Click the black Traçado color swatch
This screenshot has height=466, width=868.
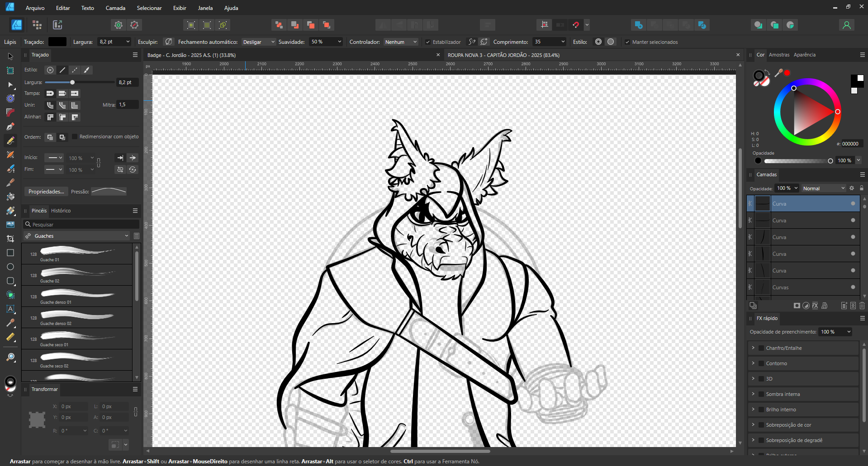57,42
